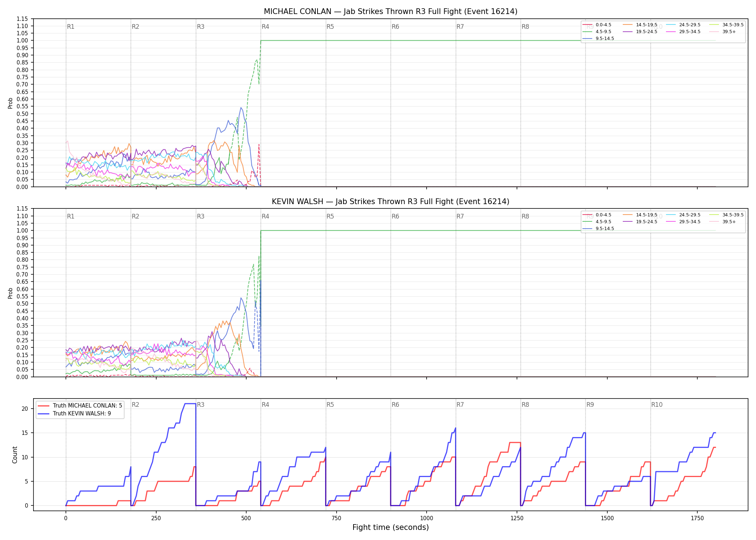This screenshot has width=756, height=540.
Task: Click the 'Prob' y-axis label of Walsh chart
Action: pos(10,293)
